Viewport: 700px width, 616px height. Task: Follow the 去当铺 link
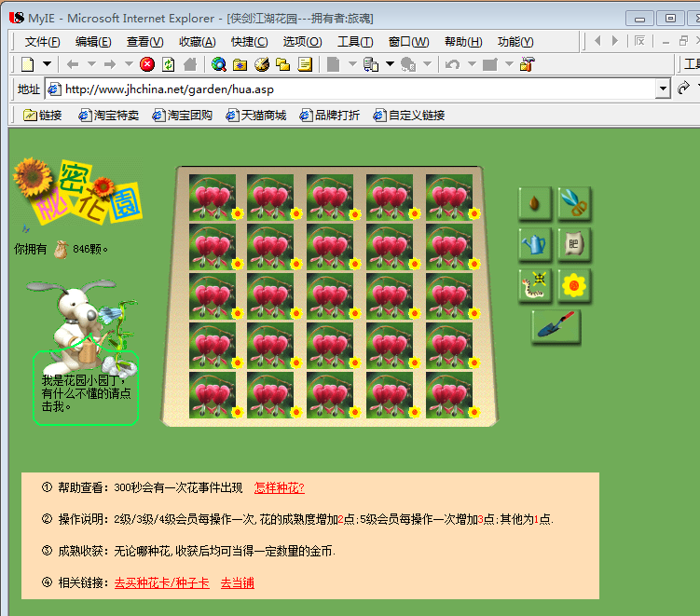(x=238, y=583)
